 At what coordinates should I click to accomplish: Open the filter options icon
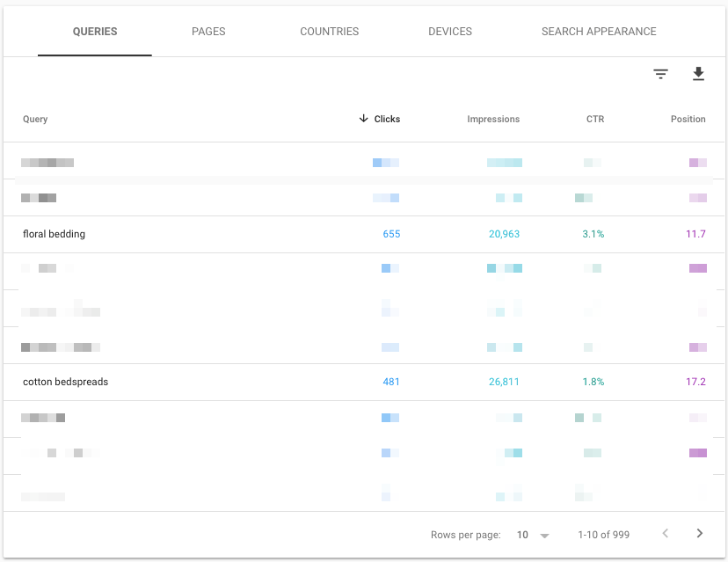click(660, 74)
